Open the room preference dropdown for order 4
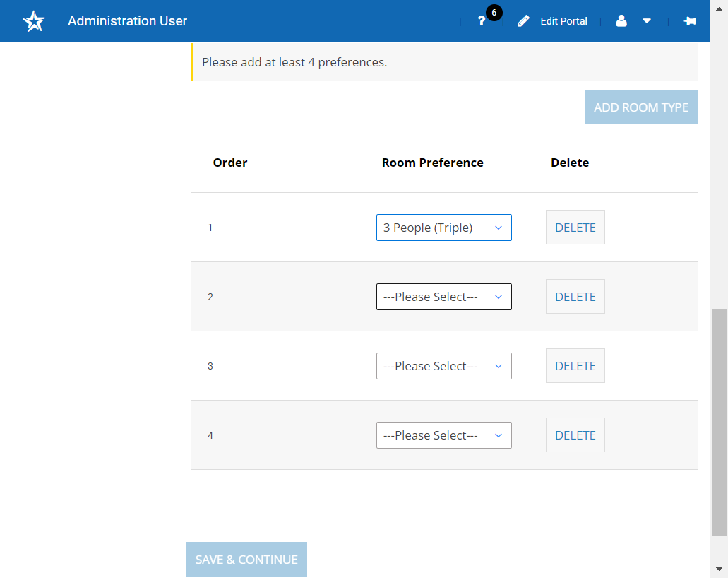The height and width of the screenshot is (578, 728). pyautogui.click(x=444, y=435)
